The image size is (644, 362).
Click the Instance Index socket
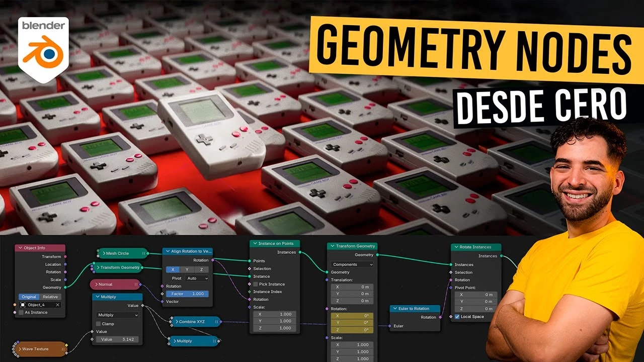coord(250,292)
